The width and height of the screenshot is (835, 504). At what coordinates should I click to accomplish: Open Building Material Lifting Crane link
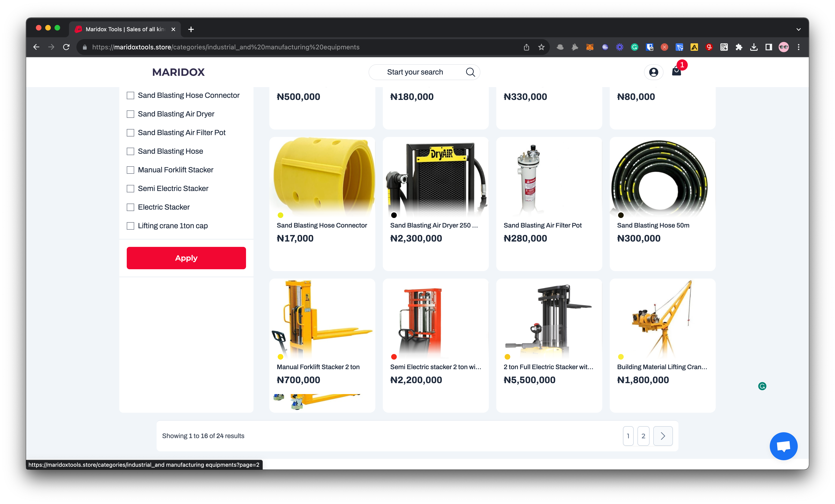tap(662, 367)
